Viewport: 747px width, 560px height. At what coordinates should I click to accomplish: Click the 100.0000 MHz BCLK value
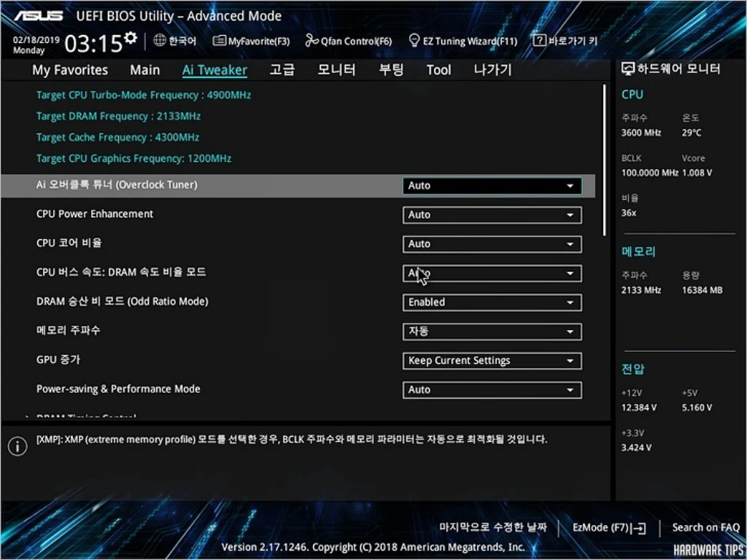[650, 172]
